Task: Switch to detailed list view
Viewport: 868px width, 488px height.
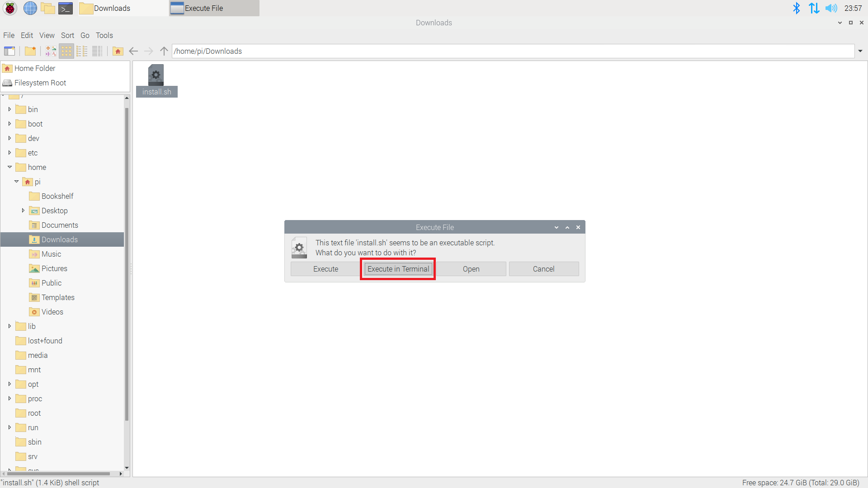Action: click(97, 51)
